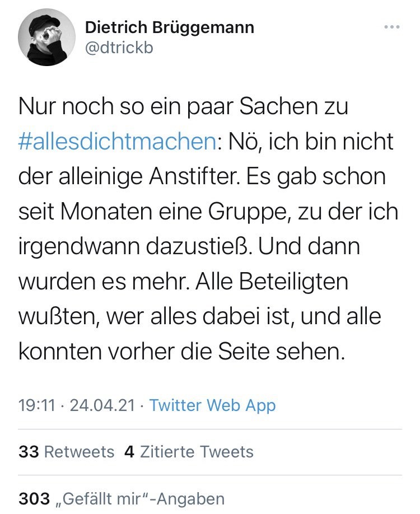Click the @dtrickb handle
Screen dimensions: 420x514
119,48
